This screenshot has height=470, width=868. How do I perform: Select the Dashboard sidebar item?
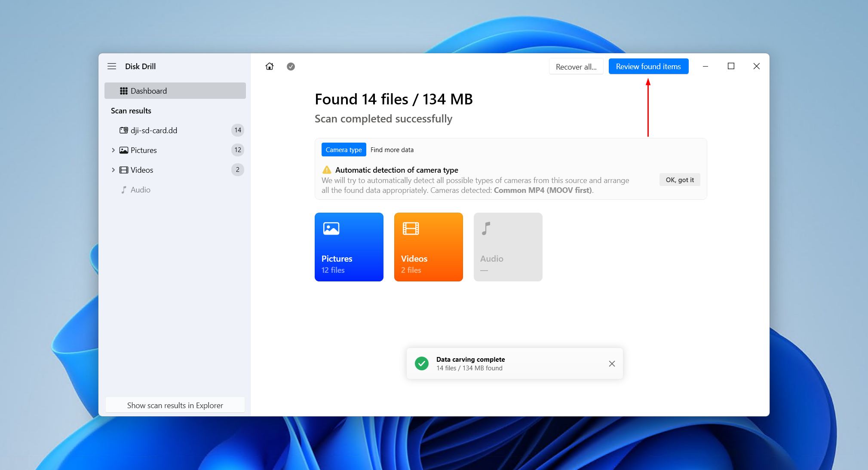[x=175, y=91]
